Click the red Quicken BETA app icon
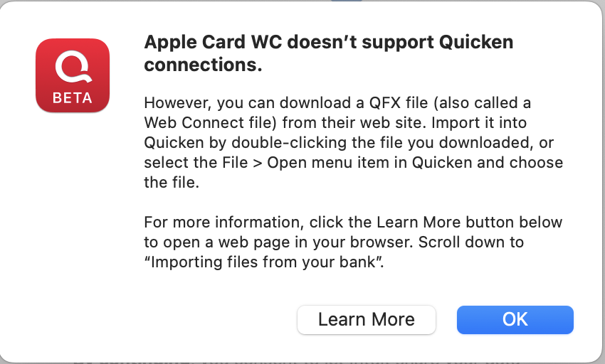The image size is (605, 364). point(73,75)
